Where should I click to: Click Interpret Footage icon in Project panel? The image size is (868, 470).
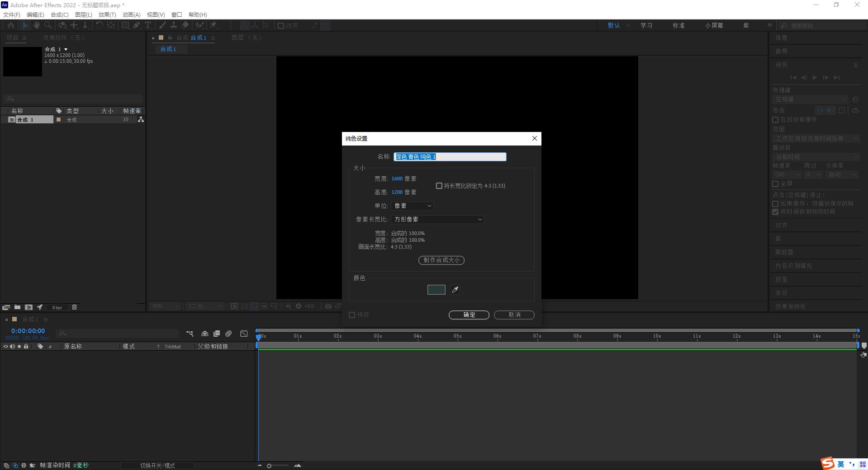pyautogui.click(x=6, y=307)
